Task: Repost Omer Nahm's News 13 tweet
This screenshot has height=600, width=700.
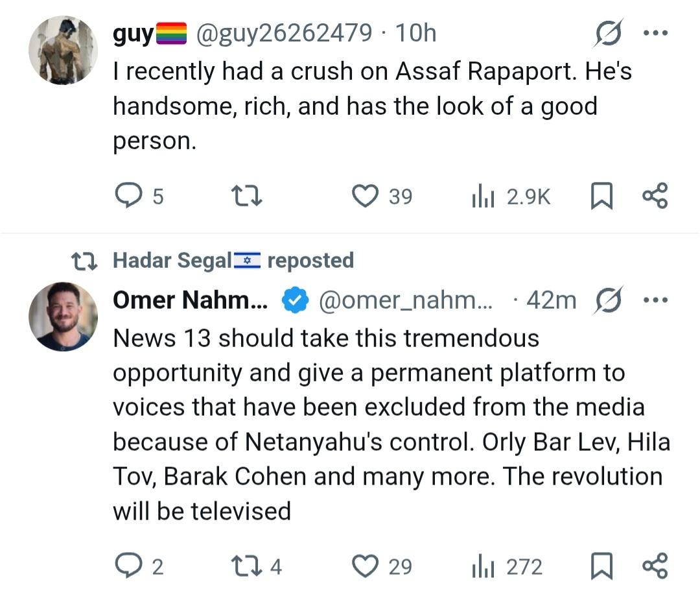Action: click(247, 566)
